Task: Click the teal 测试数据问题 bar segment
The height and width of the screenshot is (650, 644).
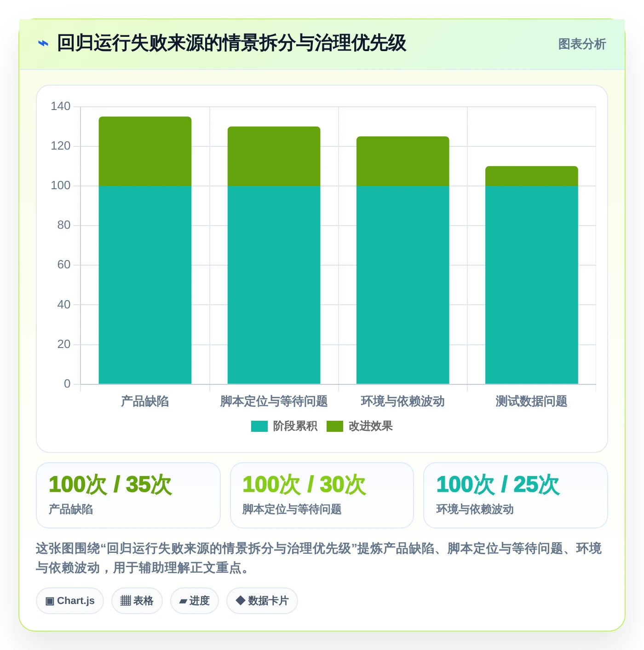Action: coord(531,285)
